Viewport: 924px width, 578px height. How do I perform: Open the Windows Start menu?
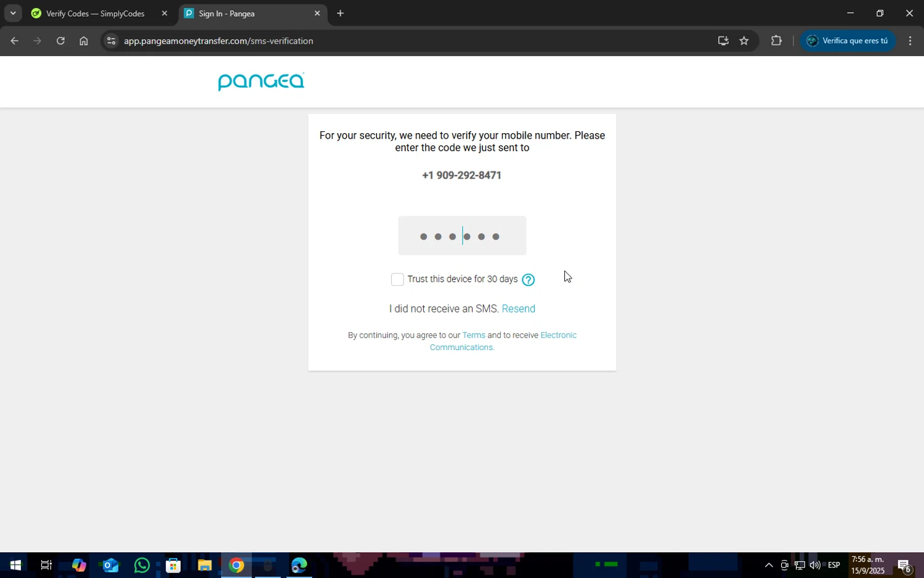pyautogui.click(x=15, y=565)
